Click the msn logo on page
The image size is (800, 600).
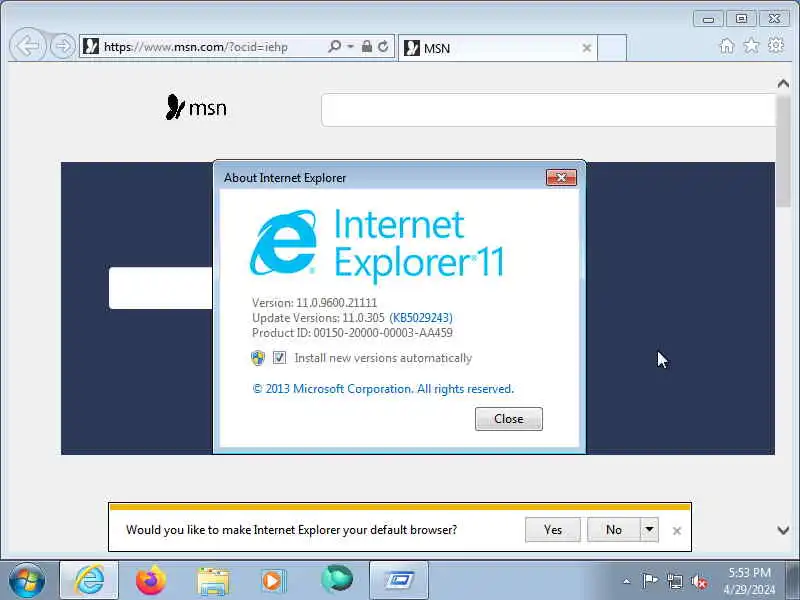196,107
